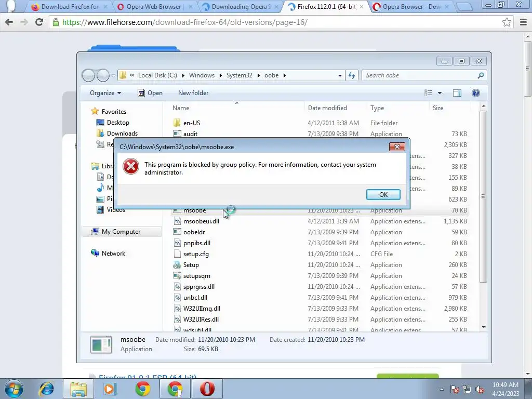
Task: Open the change view dropdown arrow in Explorer
Action: pyautogui.click(x=440, y=93)
